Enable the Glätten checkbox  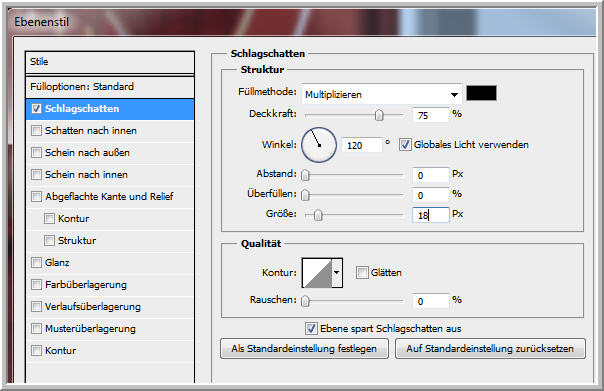[x=362, y=273]
